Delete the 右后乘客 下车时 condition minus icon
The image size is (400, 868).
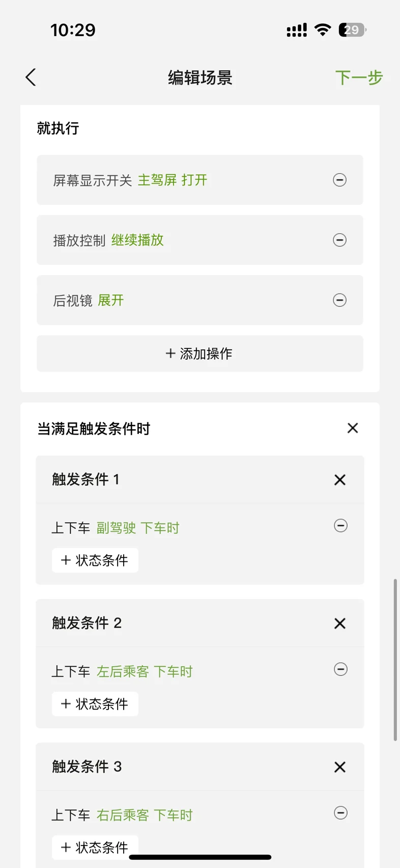pyautogui.click(x=340, y=813)
